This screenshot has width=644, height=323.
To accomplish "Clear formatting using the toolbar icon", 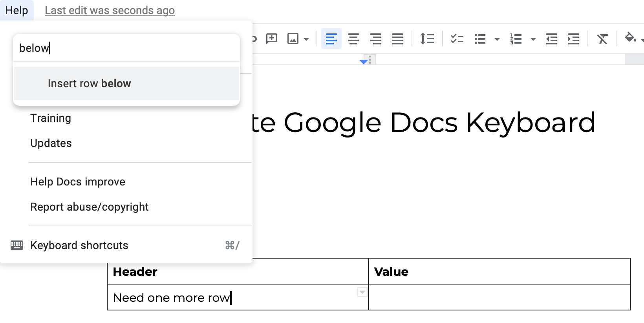I will coord(602,39).
